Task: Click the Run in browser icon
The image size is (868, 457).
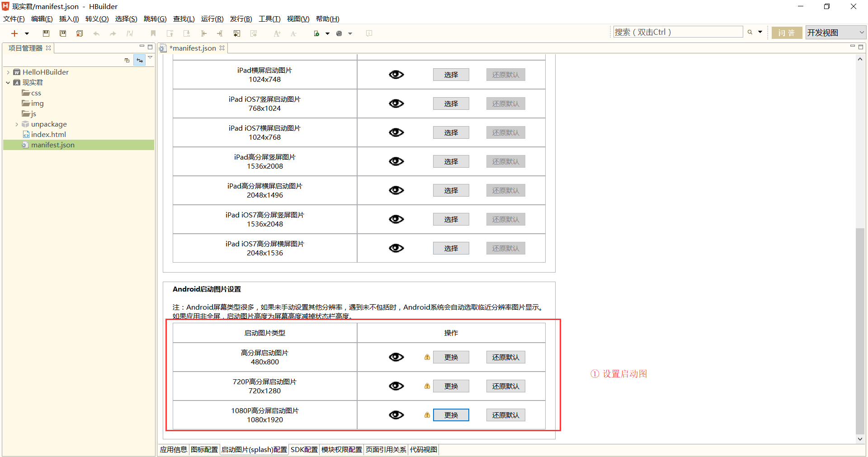Action: (x=316, y=33)
